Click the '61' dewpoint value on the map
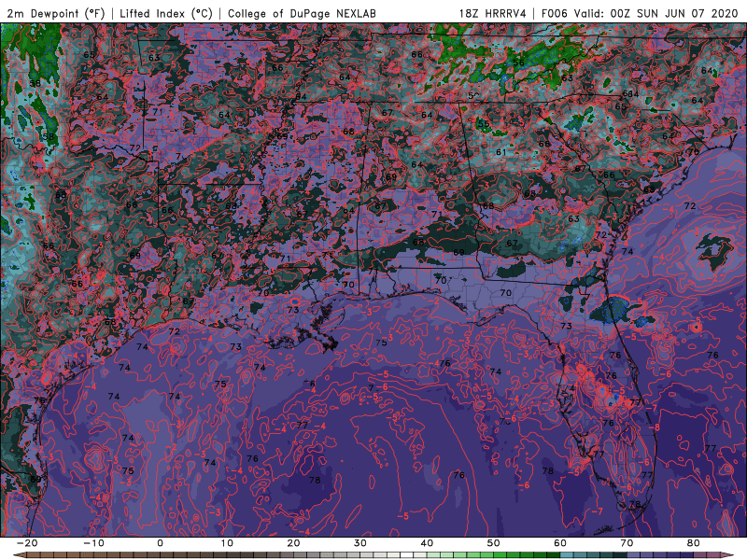The image size is (747, 560). pyautogui.click(x=500, y=152)
